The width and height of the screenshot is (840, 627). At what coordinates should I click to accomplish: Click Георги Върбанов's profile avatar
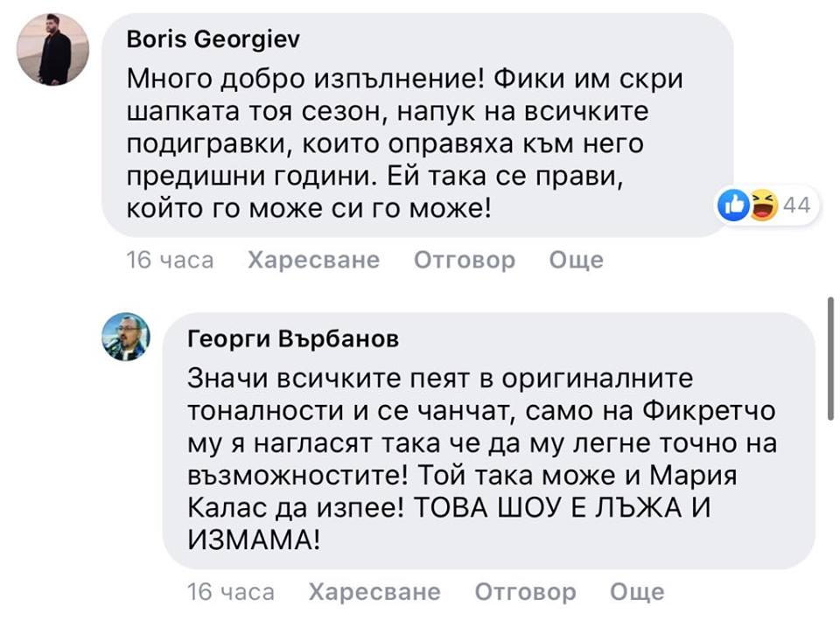[x=126, y=338]
